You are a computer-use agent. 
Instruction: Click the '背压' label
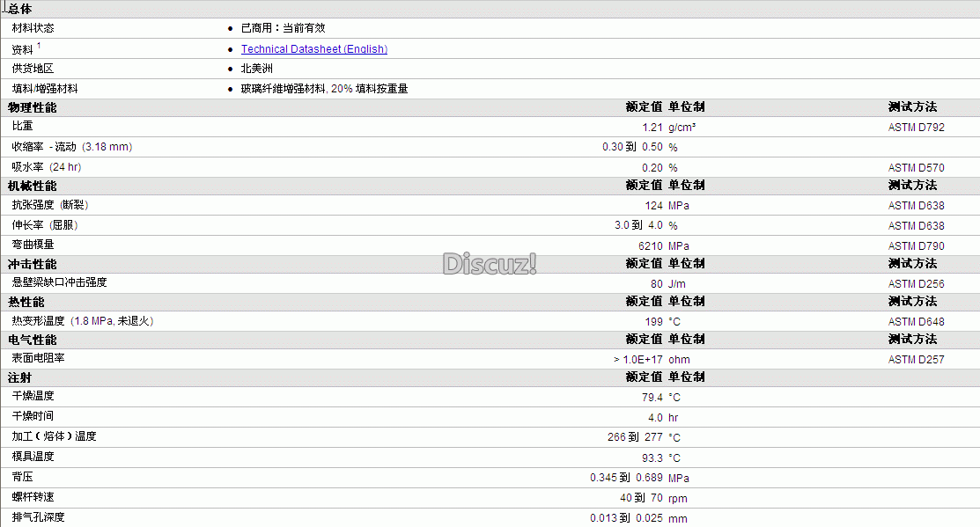(x=23, y=477)
